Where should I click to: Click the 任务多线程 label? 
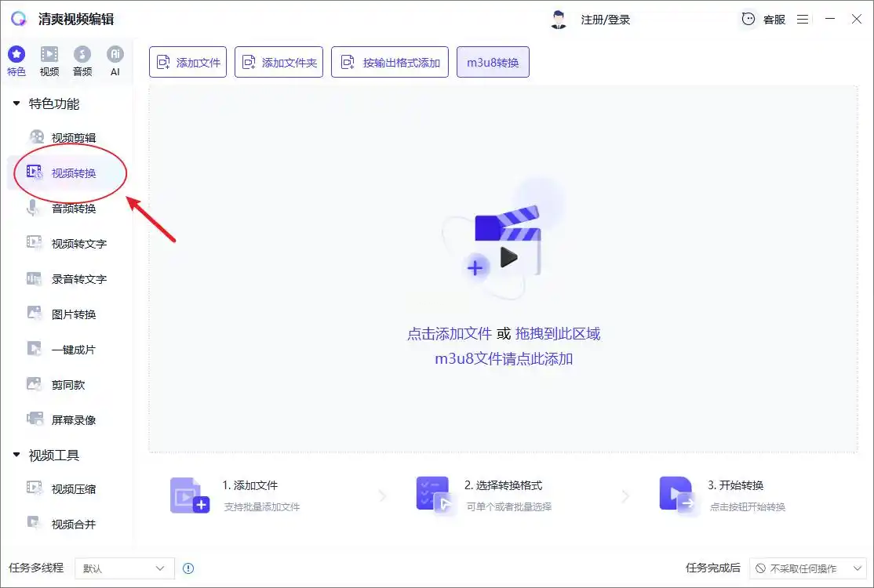click(x=36, y=568)
